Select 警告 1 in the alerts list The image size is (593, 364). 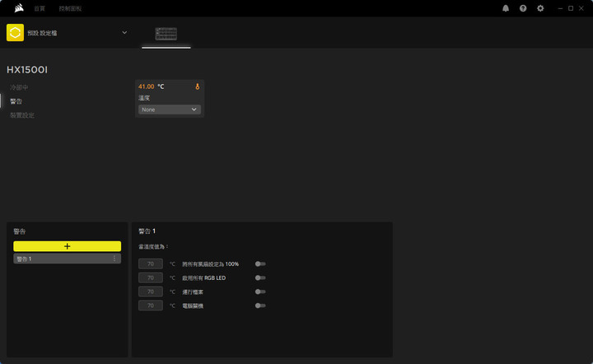pyautogui.click(x=68, y=259)
